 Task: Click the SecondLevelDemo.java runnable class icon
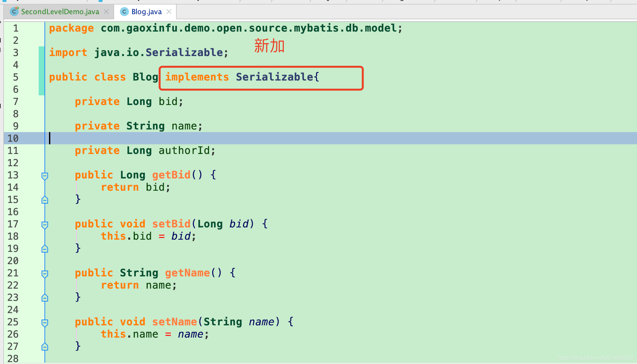pyautogui.click(x=14, y=12)
